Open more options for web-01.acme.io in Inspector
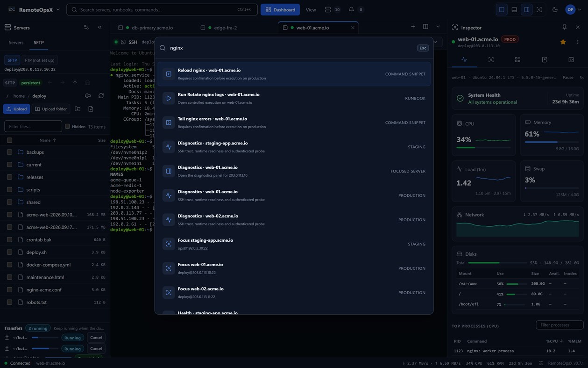 (578, 42)
